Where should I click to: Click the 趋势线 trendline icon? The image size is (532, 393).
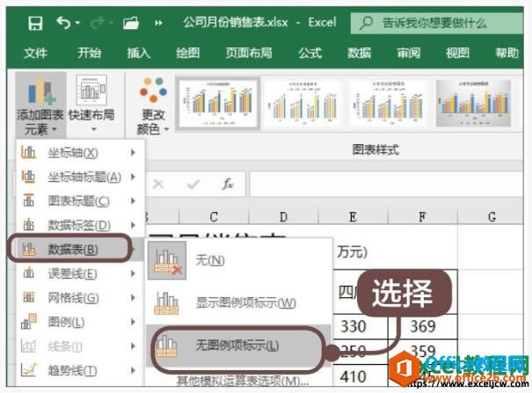(28, 370)
